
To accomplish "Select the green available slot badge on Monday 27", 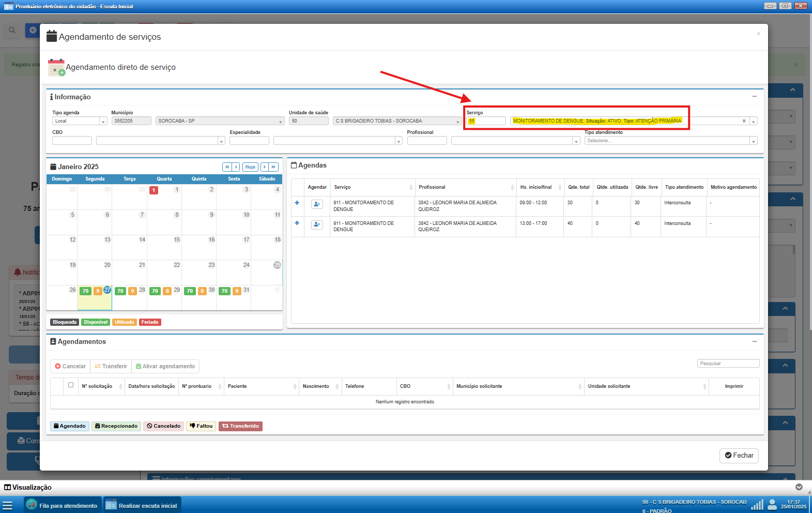I will click(86, 291).
